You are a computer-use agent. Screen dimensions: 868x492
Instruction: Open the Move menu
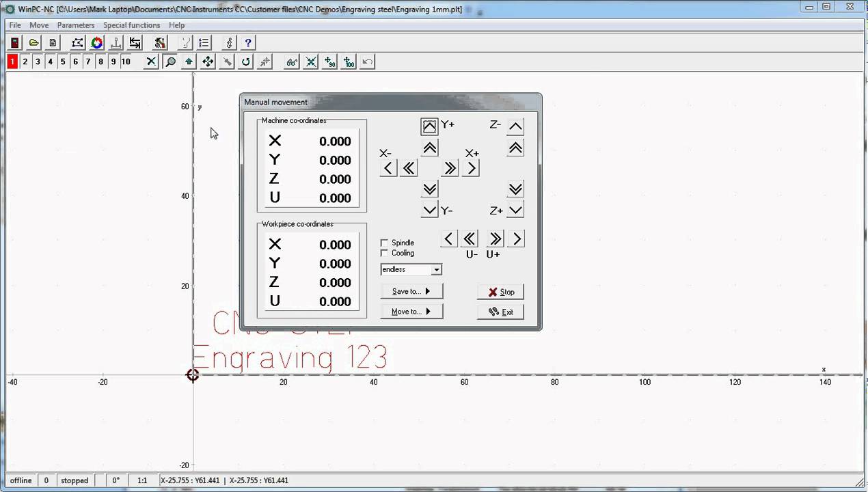(39, 25)
